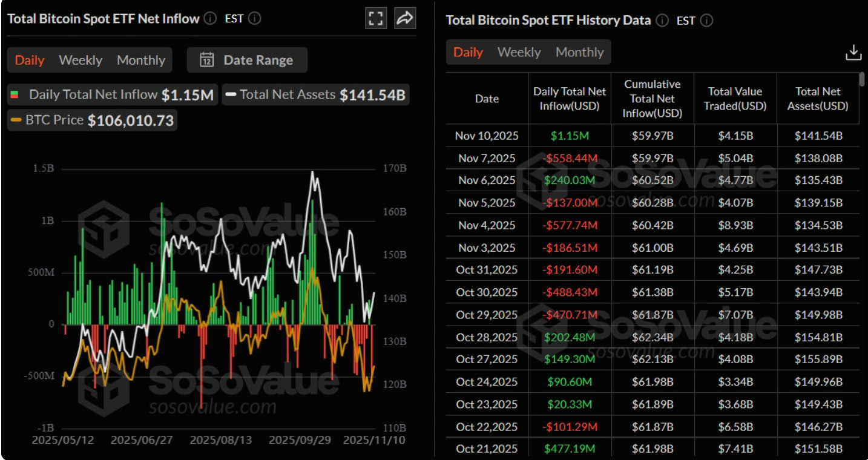
Task: Click the Daily Total Net Inflow column header
Action: pos(570,99)
